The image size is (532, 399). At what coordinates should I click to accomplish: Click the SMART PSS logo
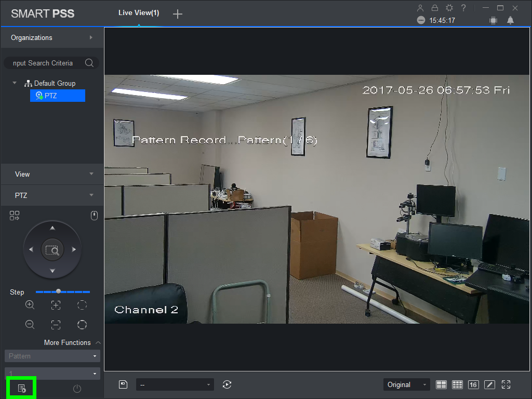[43, 14]
